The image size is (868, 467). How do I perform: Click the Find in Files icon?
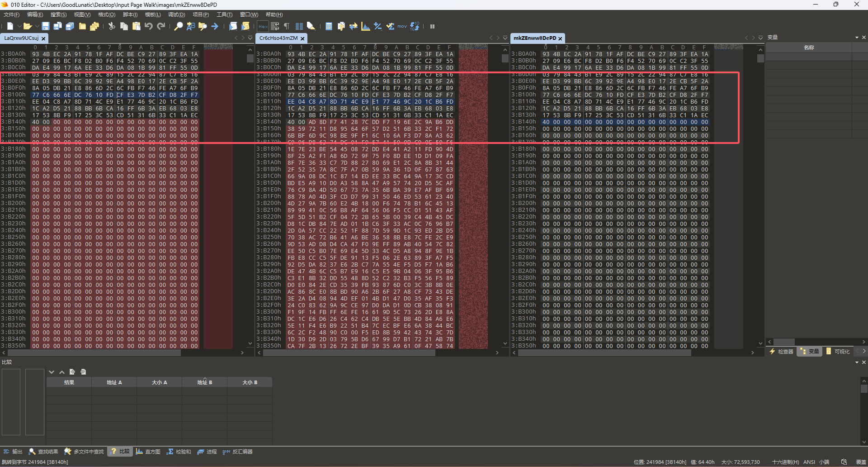coord(203,26)
